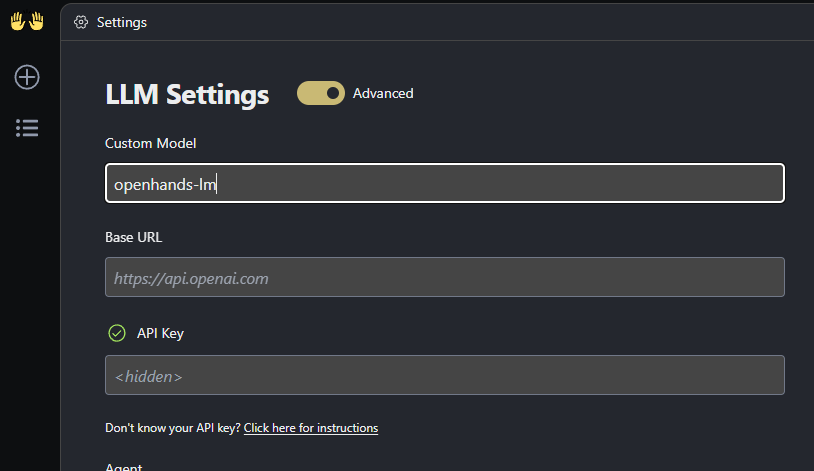The width and height of the screenshot is (814, 471).
Task: Click the LLM Settings heading
Action: pos(187,94)
